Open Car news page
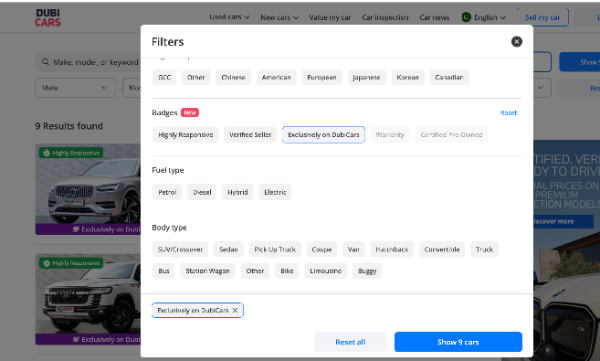The height and width of the screenshot is (361, 600). pyautogui.click(x=434, y=17)
